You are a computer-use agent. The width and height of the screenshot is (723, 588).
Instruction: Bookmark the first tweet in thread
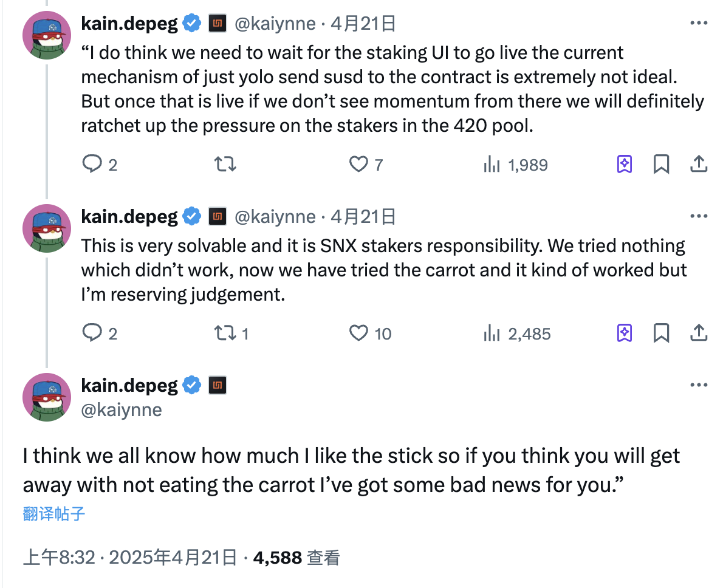click(x=661, y=164)
